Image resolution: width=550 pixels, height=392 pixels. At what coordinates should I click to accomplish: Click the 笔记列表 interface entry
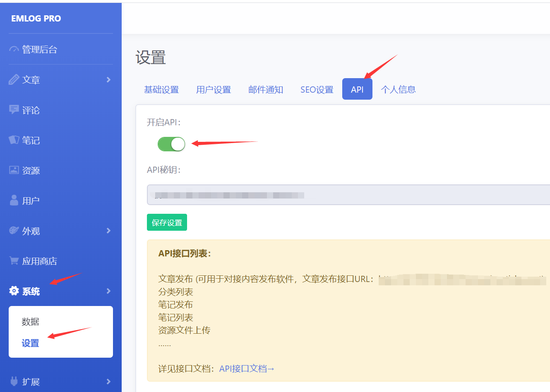click(175, 318)
